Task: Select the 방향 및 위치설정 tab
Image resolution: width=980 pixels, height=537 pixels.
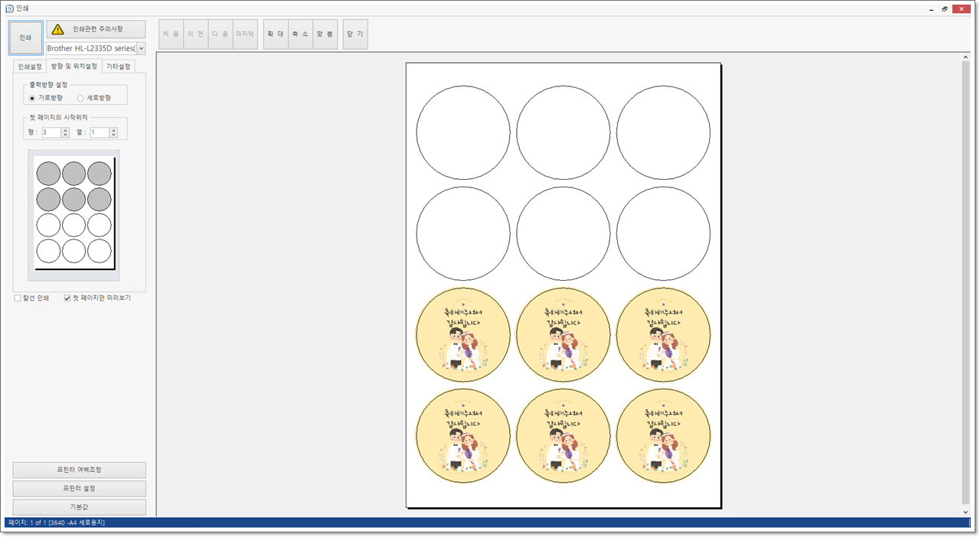Action: 73,66
